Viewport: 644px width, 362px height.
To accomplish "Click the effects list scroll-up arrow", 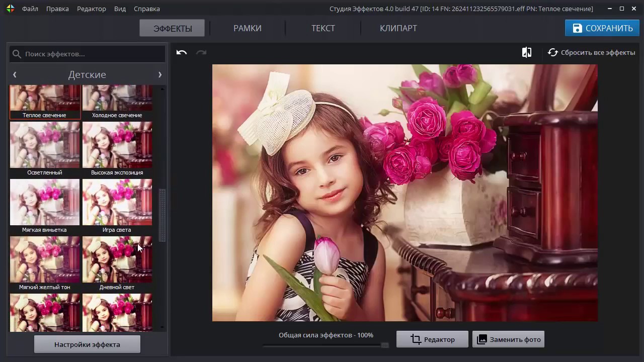I will point(162,88).
